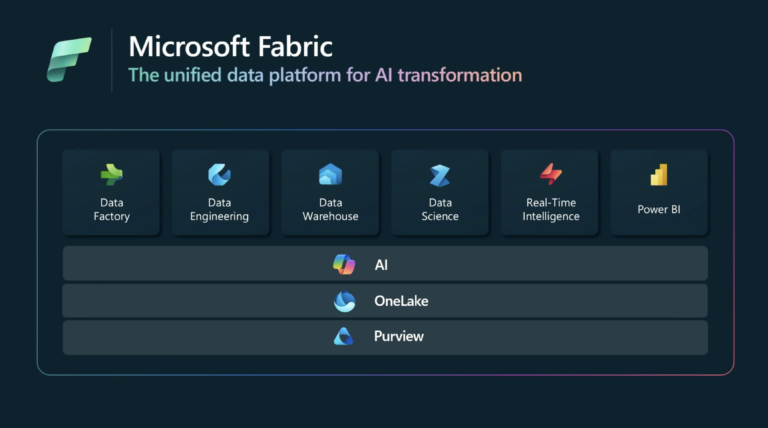Click the red Real-Time Intelligence icon
The height and width of the screenshot is (428, 768).
coord(551,174)
